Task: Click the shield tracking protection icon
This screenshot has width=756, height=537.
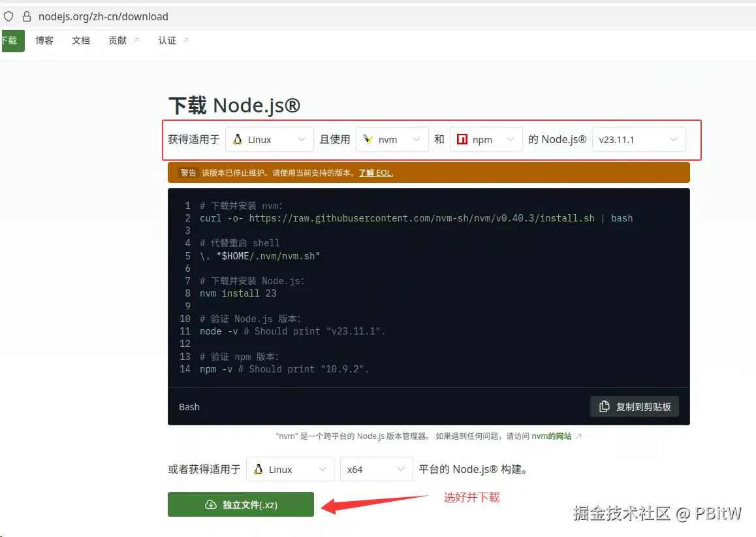Action: tap(8, 16)
